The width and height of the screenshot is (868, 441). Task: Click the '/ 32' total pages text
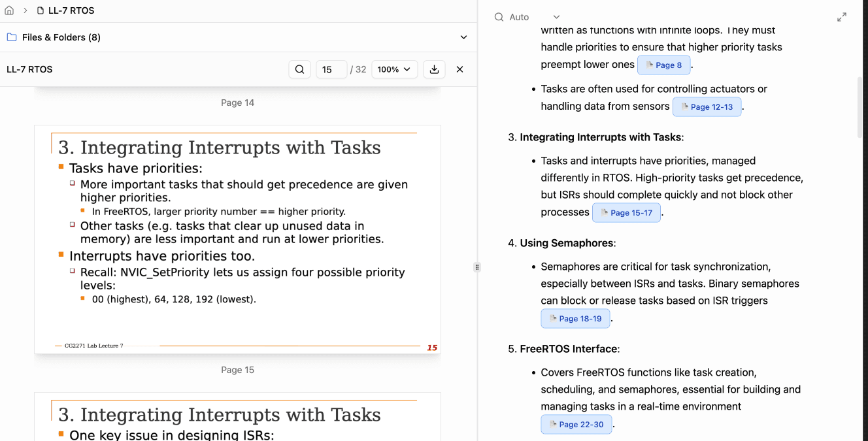click(358, 69)
